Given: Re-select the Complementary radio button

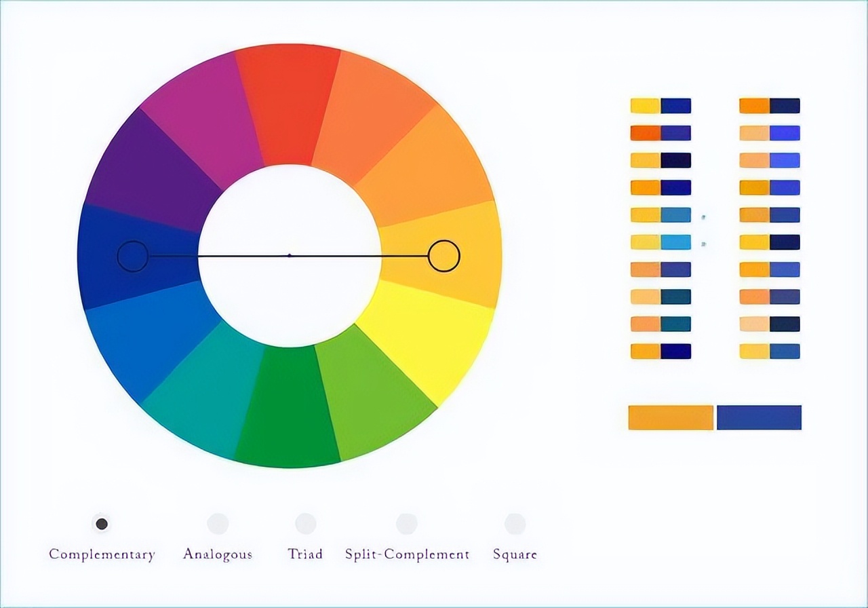Looking at the screenshot, I should point(102,522).
